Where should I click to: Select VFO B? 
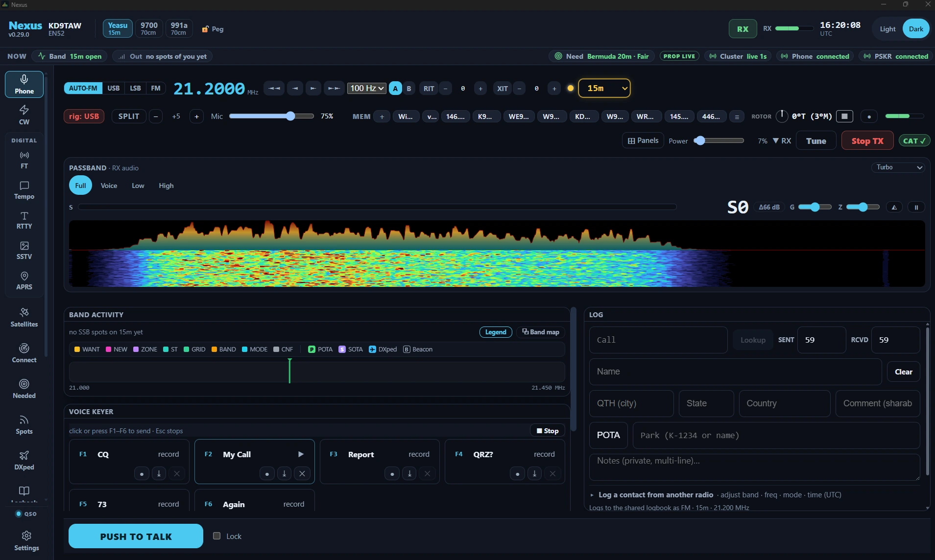[409, 88]
